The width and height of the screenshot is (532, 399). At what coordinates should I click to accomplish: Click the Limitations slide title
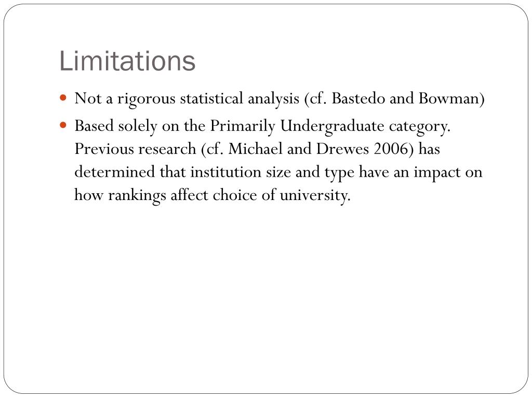tap(127, 61)
